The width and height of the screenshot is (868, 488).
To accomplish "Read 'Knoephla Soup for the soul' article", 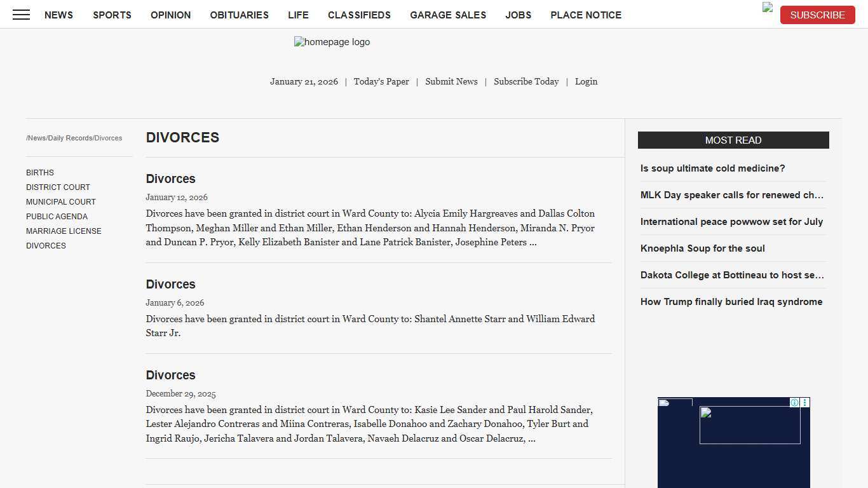I will pyautogui.click(x=702, y=248).
